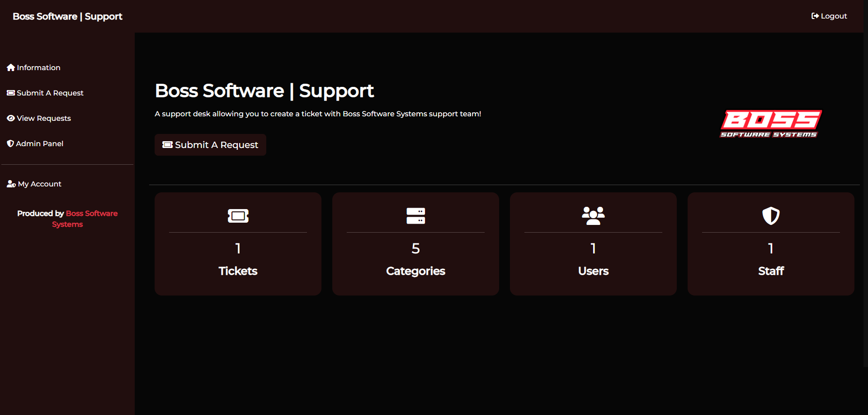868x415 pixels.
Task: Click the shield icon beside Admin Panel
Action: (10, 143)
